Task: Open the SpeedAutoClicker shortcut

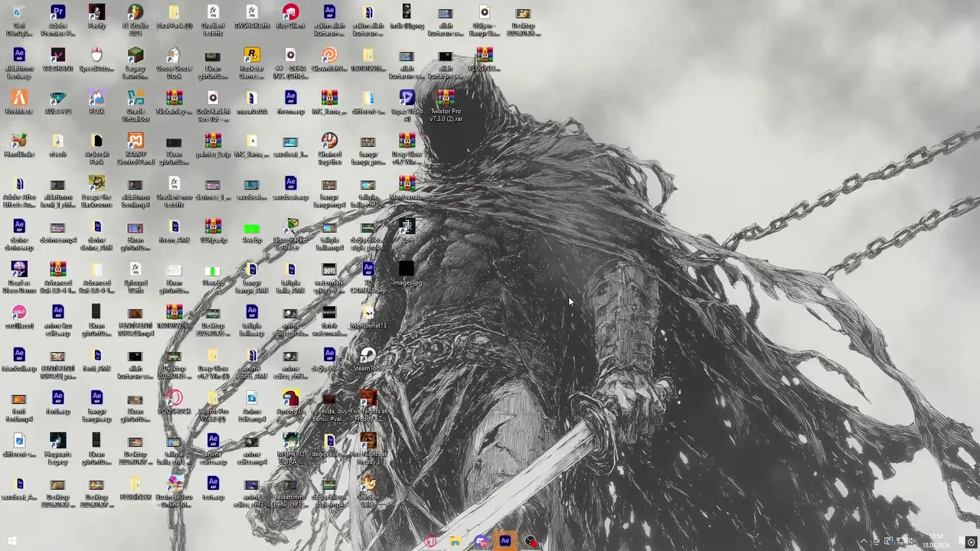Action: [x=96, y=60]
